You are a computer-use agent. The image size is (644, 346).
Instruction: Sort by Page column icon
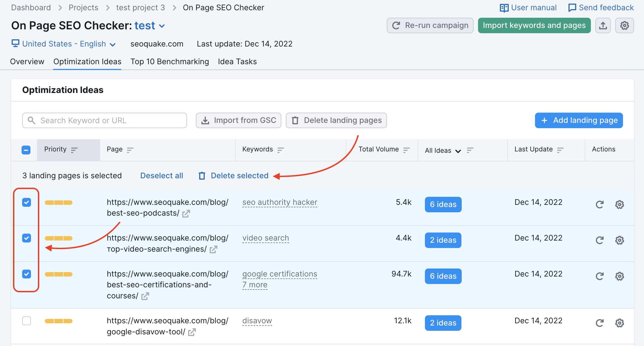(x=130, y=150)
